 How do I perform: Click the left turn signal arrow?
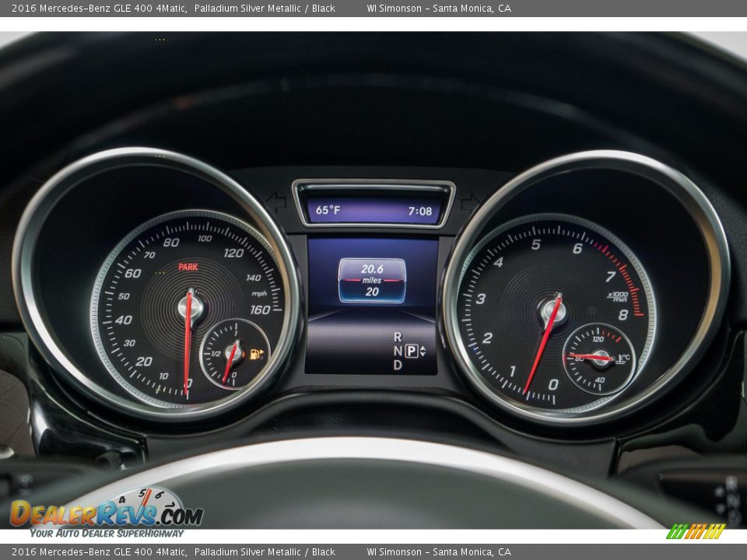[x=275, y=203]
